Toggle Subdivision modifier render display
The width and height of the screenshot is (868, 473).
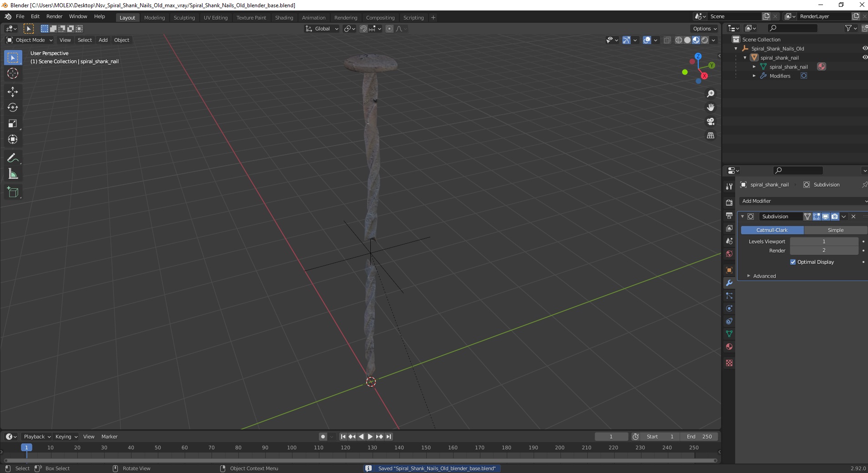pyautogui.click(x=835, y=216)
